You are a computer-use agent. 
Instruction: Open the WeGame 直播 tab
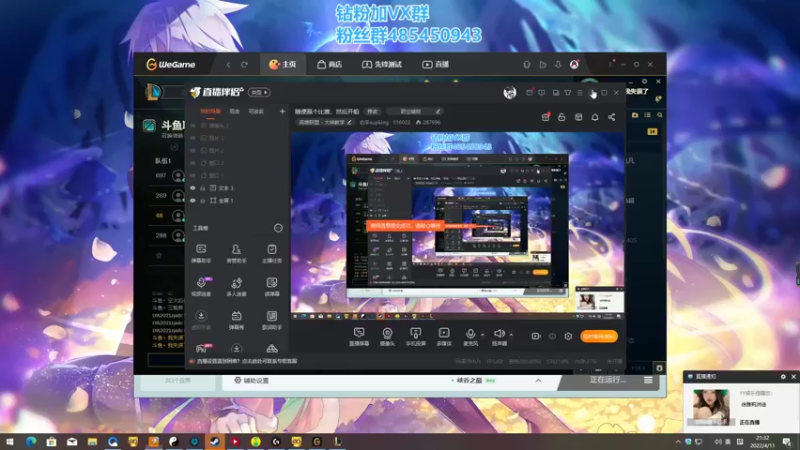click(436, 64)
